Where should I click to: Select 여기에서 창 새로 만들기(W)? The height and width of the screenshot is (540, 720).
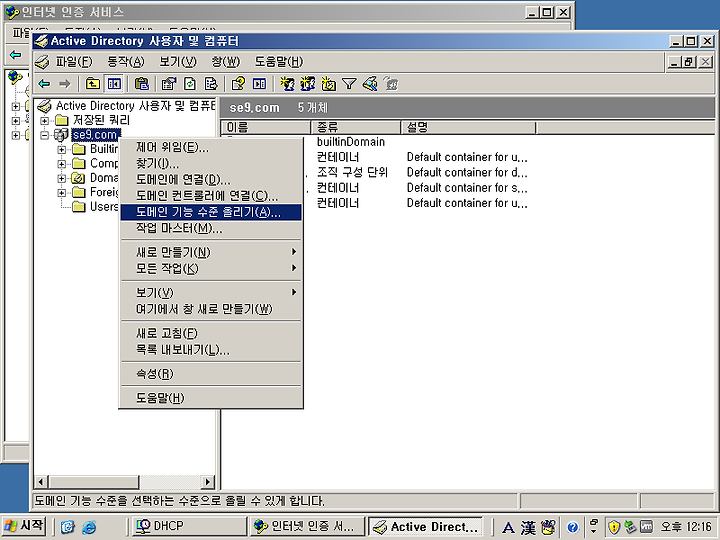click(211, 309)
